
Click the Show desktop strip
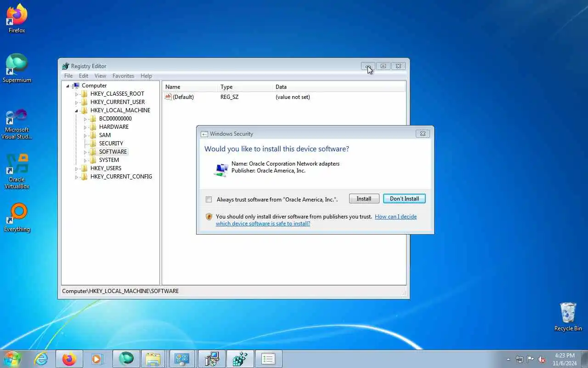(x=584, y=359)
